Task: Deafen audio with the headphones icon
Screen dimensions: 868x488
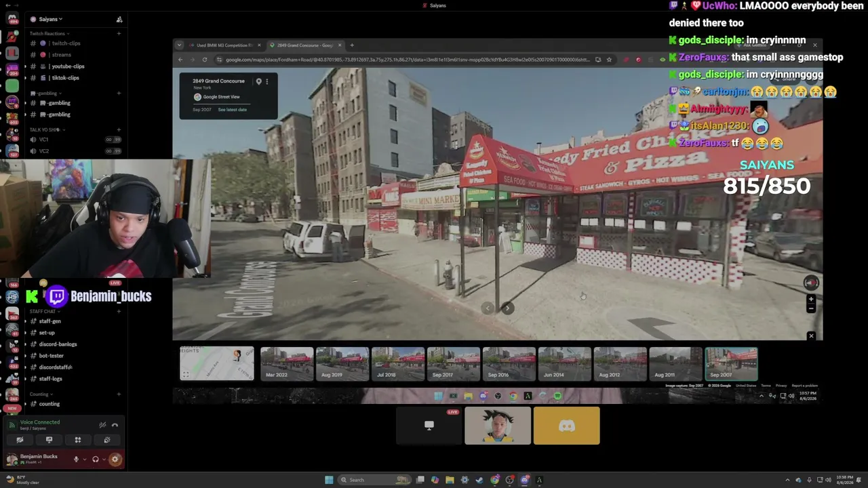Action: [x=96, y=460]
